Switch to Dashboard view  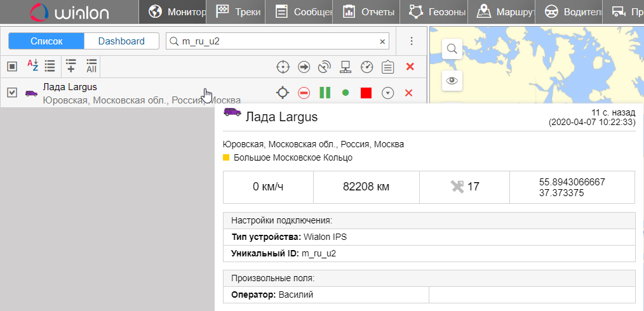pyautogui.click(x=121, y=41)
